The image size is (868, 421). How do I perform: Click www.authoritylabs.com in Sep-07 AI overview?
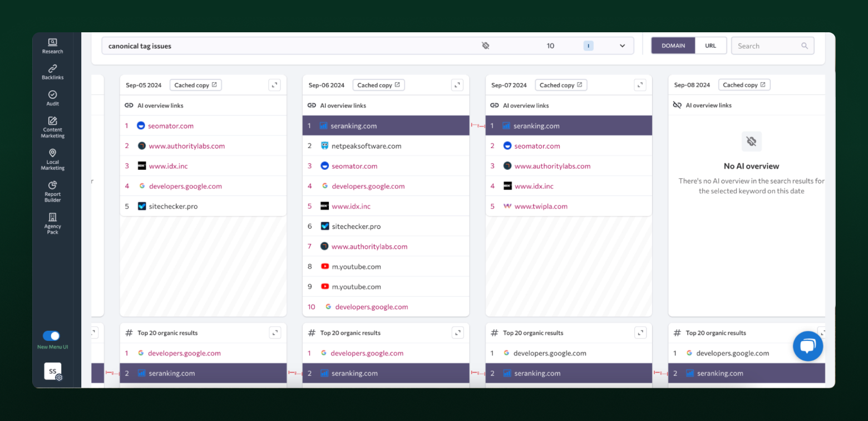[x=553, y=166]
